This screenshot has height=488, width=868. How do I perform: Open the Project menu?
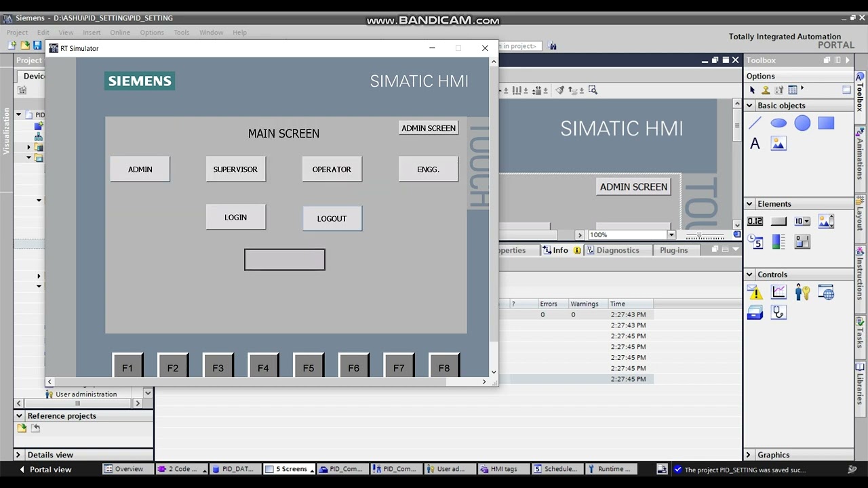click(x=17, y=33)
